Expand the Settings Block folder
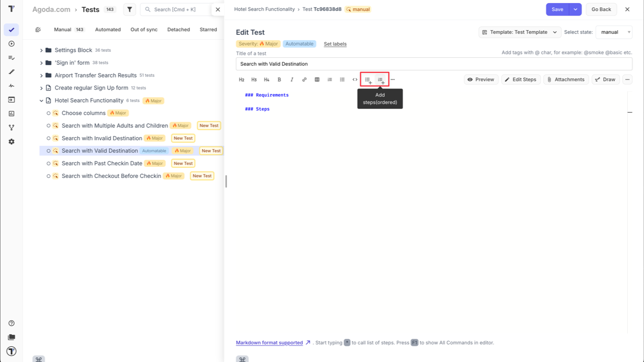644x362 pixels. pos(41,50)
